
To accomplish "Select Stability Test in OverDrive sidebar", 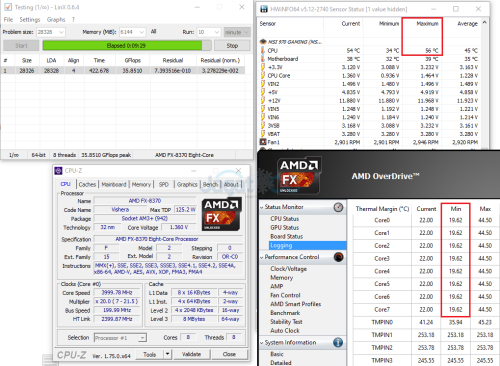I will [286, 322].
